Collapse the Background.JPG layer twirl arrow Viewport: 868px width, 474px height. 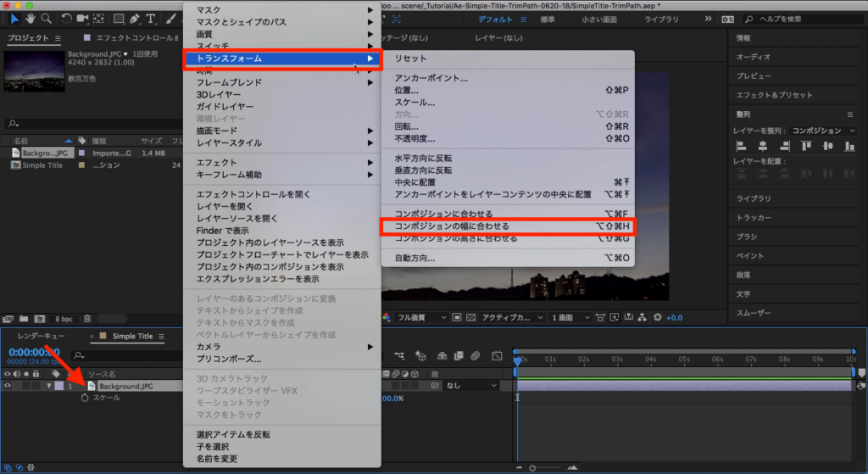[49, 386]
